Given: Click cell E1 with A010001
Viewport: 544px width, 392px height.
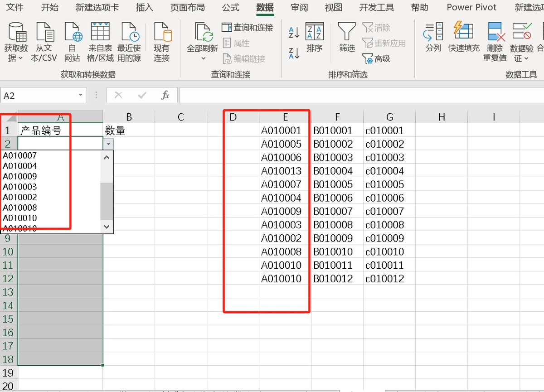Looking at the screenshot, I should coord(285,131).
